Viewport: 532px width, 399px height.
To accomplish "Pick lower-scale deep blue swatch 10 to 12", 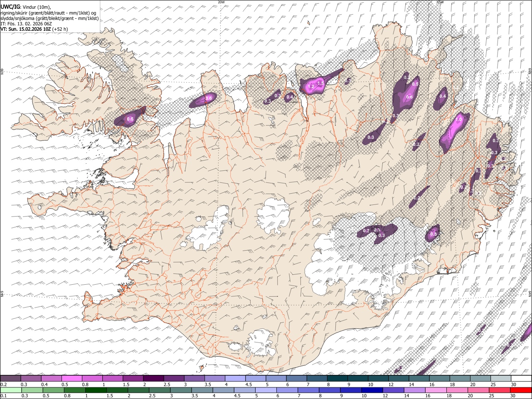I will 372,390.
